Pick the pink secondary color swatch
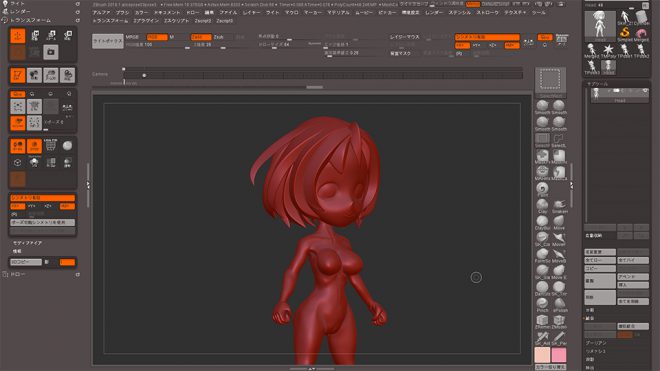Viewport: 660px width, 371px height. pyautogui.click(x=559, y=355)
